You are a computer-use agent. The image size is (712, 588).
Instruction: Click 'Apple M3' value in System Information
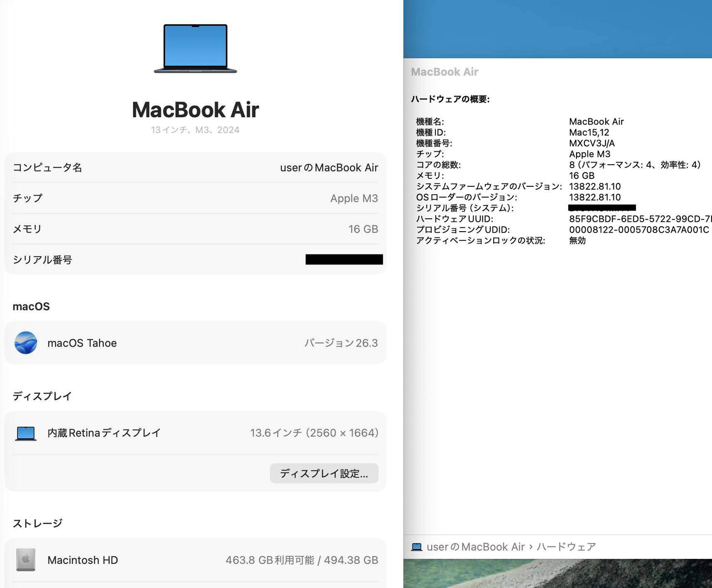pyautogui.click(x=590, y=154)
